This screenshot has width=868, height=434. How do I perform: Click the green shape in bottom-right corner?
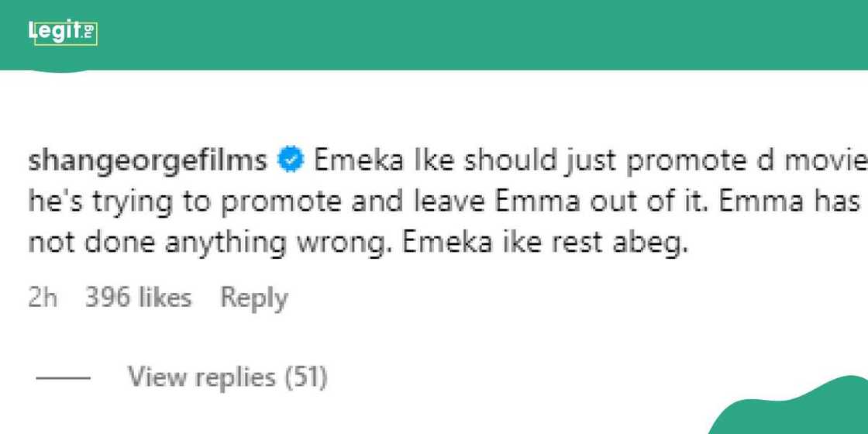tap(806, 411)
